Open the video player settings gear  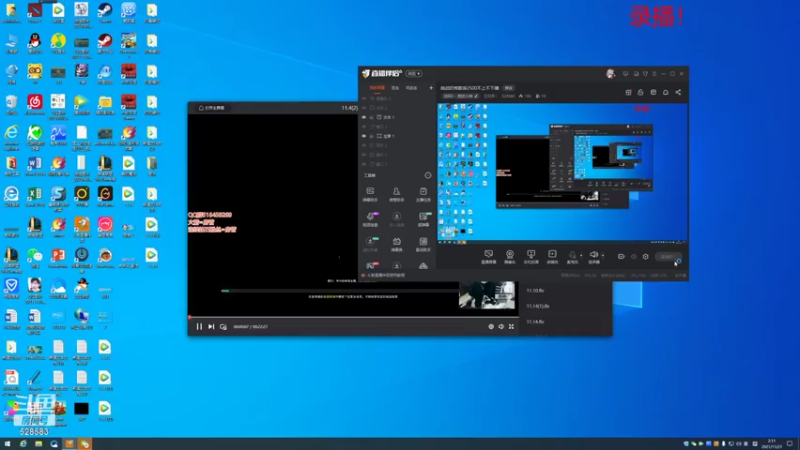click(491, 327)
